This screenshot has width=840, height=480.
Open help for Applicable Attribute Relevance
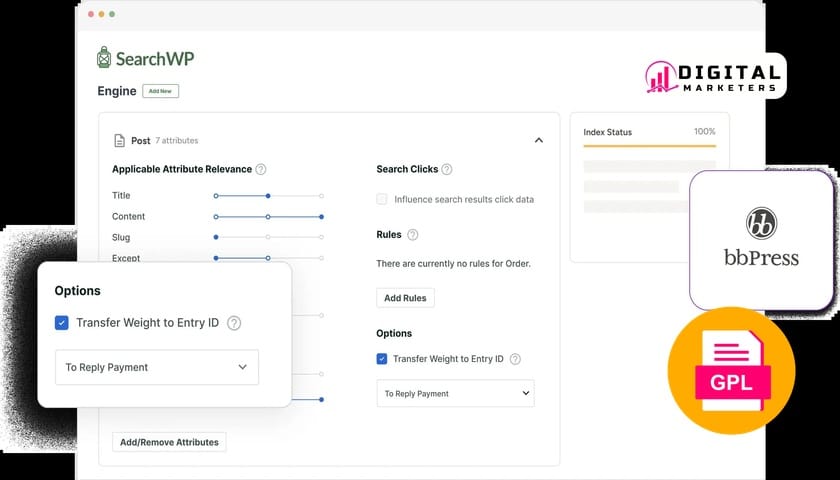[x=261, y=170]
